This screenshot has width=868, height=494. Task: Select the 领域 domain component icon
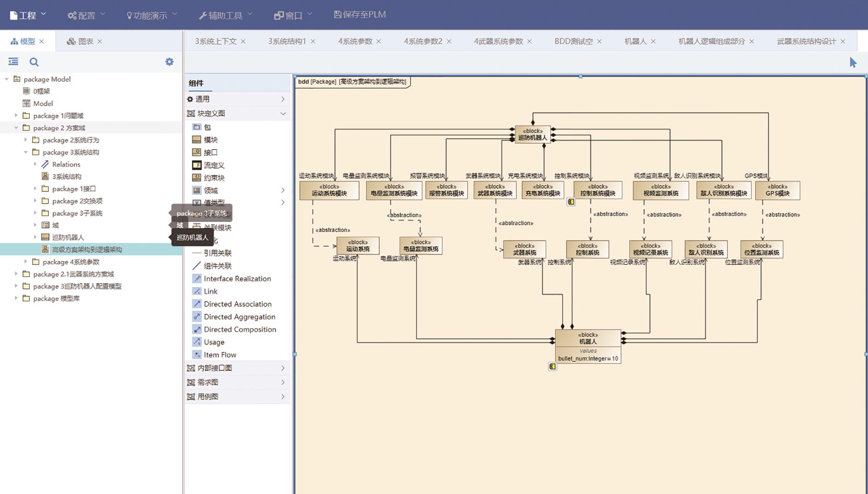[x=197, y=190]
